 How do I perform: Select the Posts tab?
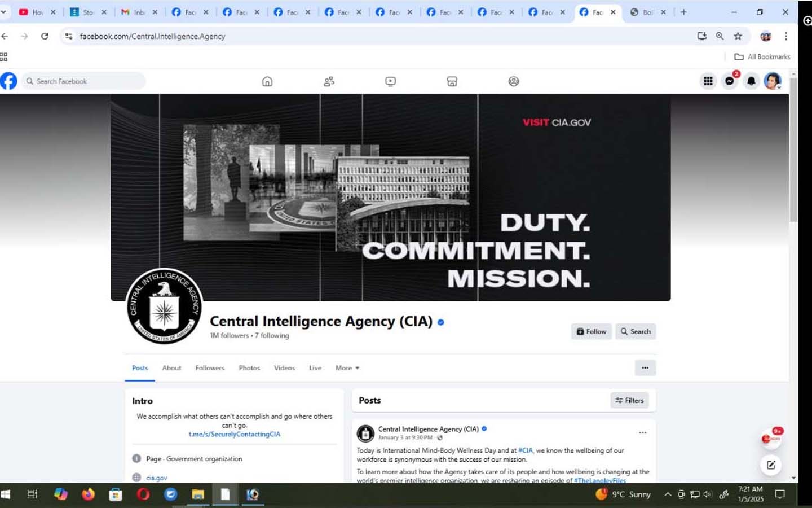pyautogui.click(x=140, y=368)
